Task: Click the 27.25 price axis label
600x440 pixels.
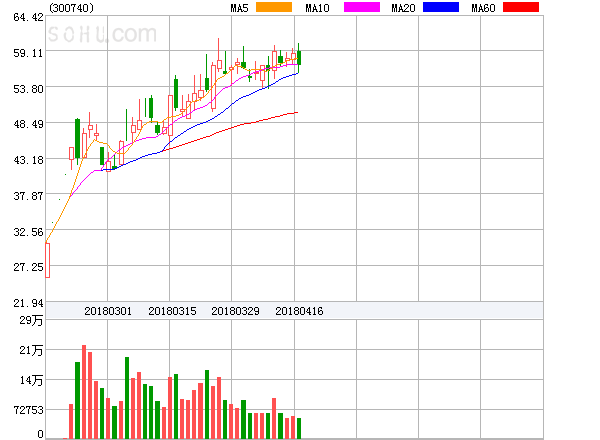Action: click(x=28, y=267)
